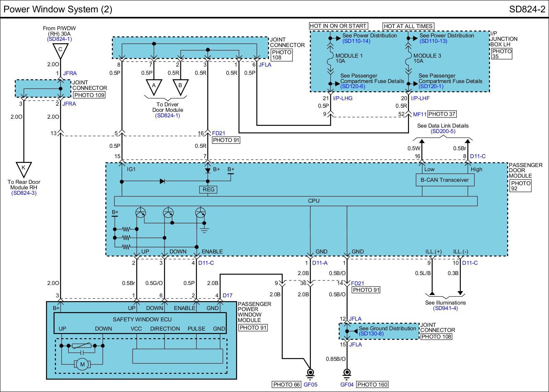Select the REG regulator box
The image size is (549, 392).
(x=208, y=190)
